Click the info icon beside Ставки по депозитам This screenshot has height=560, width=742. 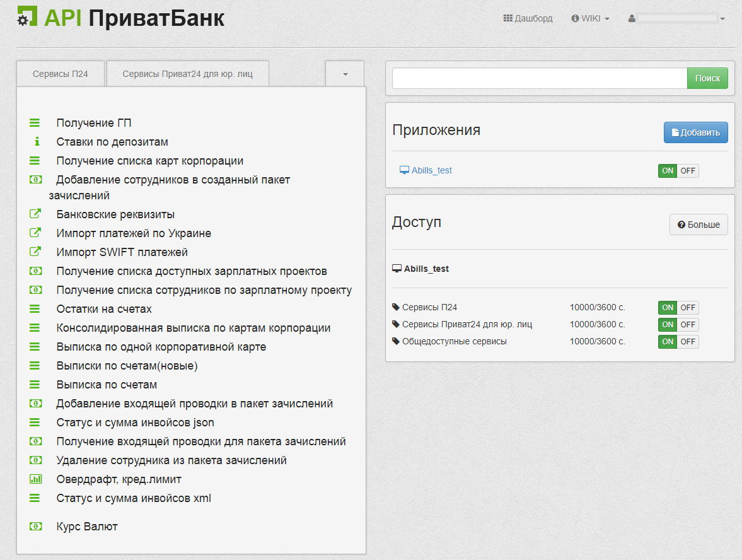click(x=37, y=141)
